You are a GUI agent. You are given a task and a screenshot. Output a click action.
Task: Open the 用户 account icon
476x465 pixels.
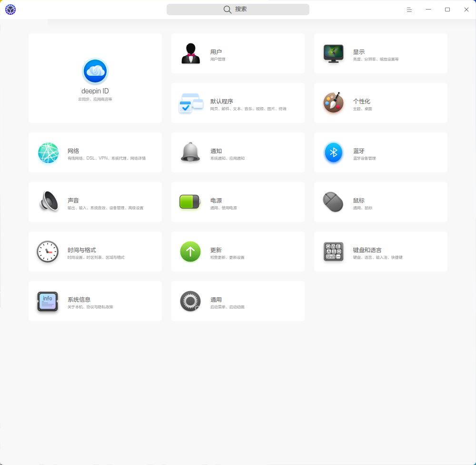pyautogui.click(x=191, y=53)
